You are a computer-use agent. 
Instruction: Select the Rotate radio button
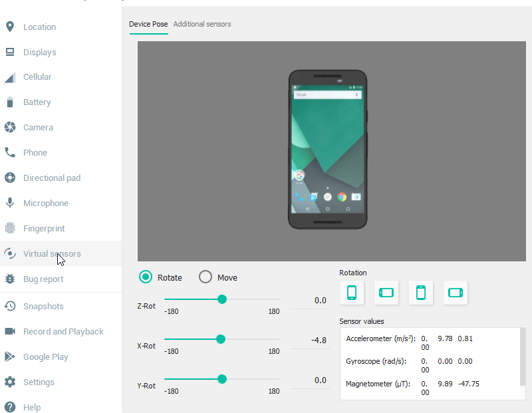146,277
